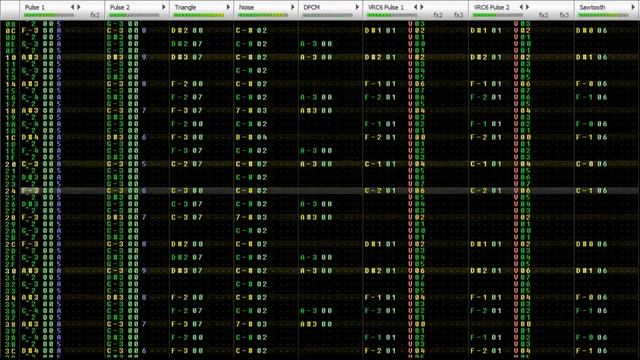Expand Pulse 2 effect columns arrow

pyautogui.click(x=164, y=7)
